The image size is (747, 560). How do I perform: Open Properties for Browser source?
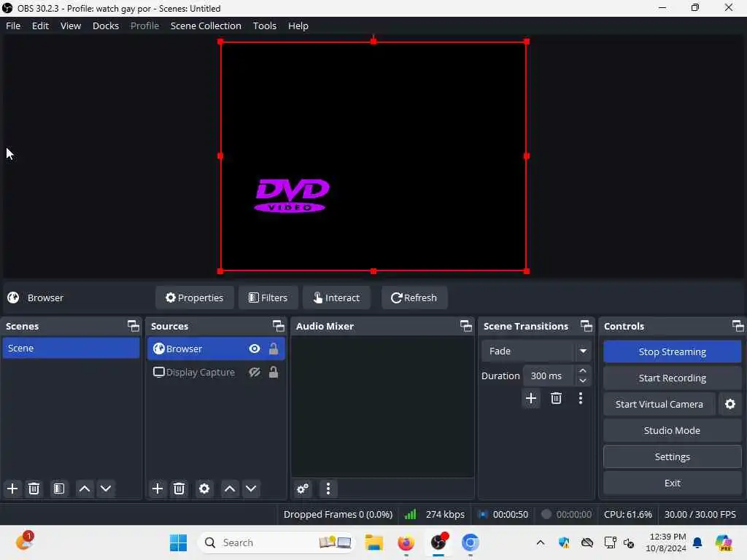tap(194, 297)
